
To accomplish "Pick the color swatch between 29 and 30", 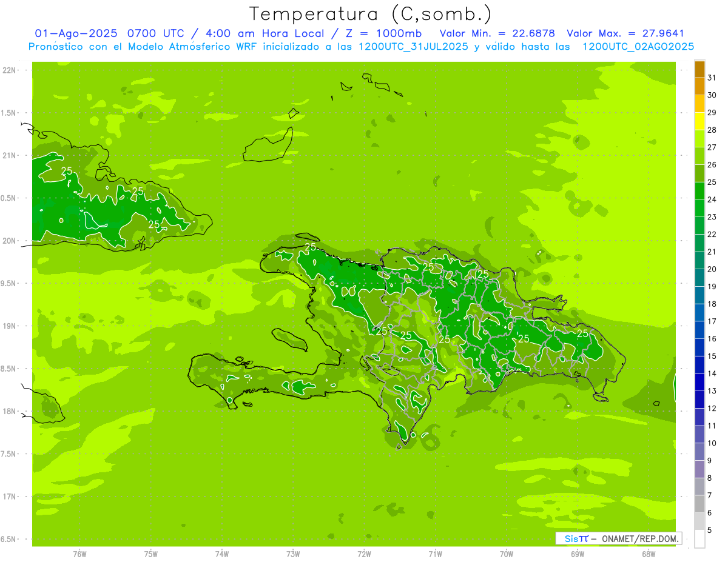I will point(699,104).
